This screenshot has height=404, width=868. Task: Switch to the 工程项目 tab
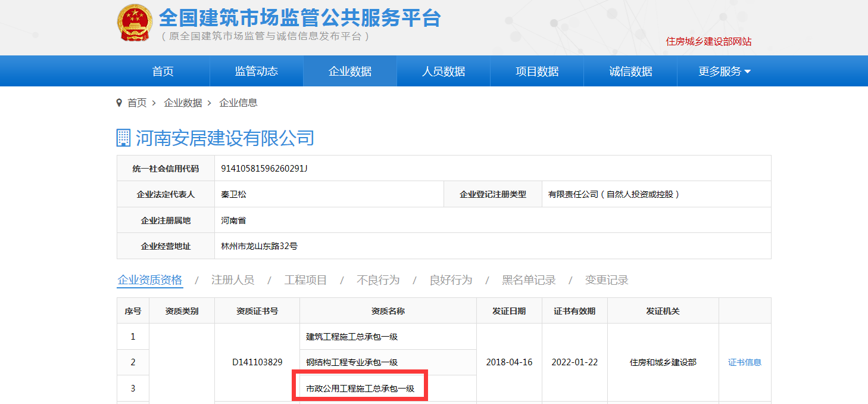point(305,280)
